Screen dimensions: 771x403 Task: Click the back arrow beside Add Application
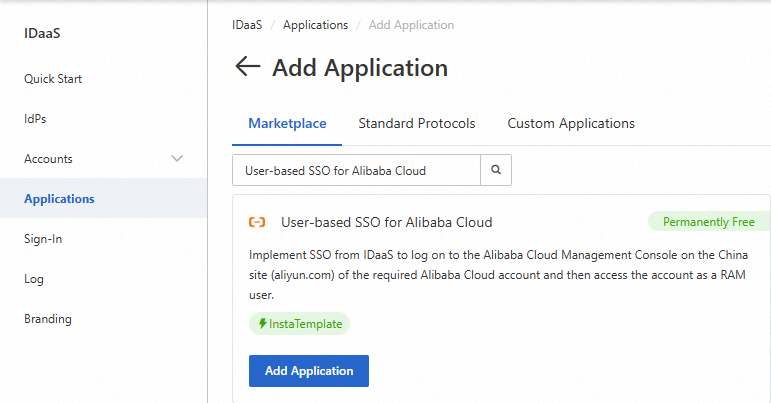(x=246, y=67)
